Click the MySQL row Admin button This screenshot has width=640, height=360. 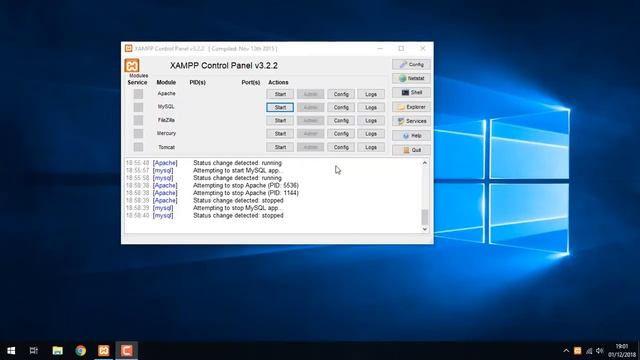click(311, 107)
